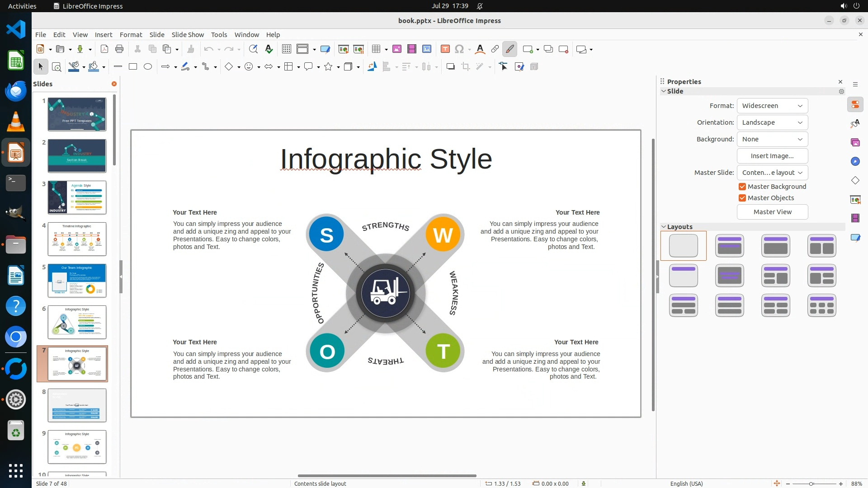Image resolution: width=868 pixels, height=488 pixels.
Task: Toggle the Shadow button in toolbar
Action: 450,67
